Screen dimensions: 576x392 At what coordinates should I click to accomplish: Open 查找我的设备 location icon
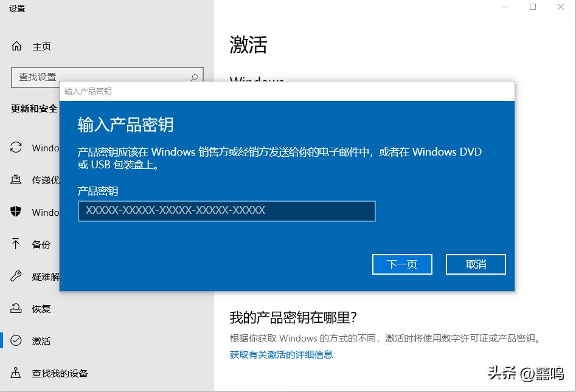pyautogui.click(x=16, y=373)
